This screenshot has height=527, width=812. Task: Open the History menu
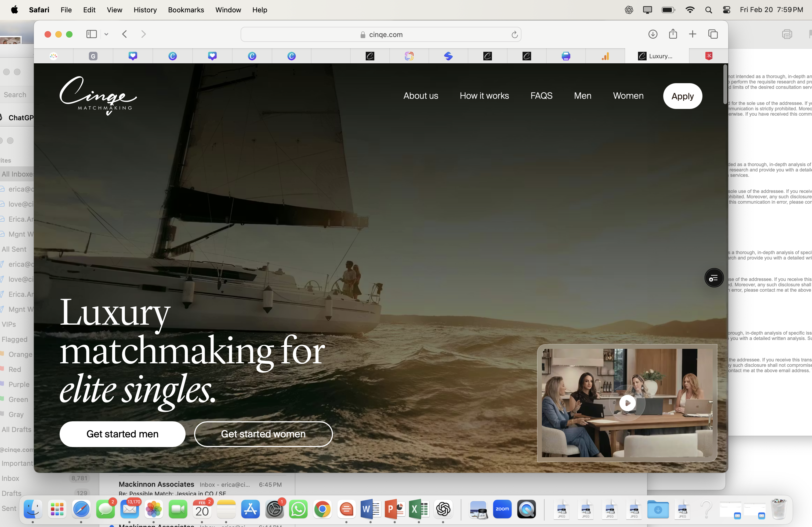pyautogui.click(x=145, y=10)
